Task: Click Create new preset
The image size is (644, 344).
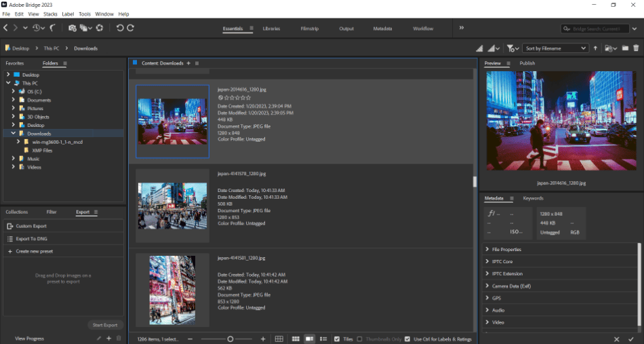Action: 63,251
